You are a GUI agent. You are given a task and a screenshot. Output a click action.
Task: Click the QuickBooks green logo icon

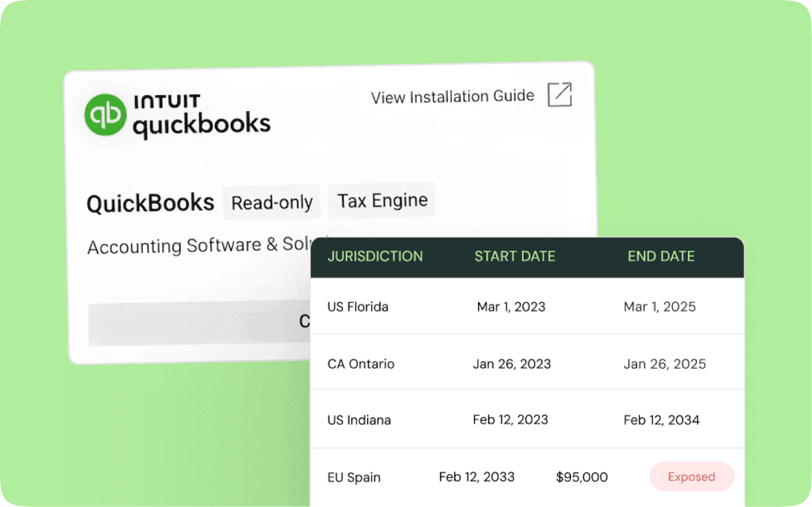[105, 114]
